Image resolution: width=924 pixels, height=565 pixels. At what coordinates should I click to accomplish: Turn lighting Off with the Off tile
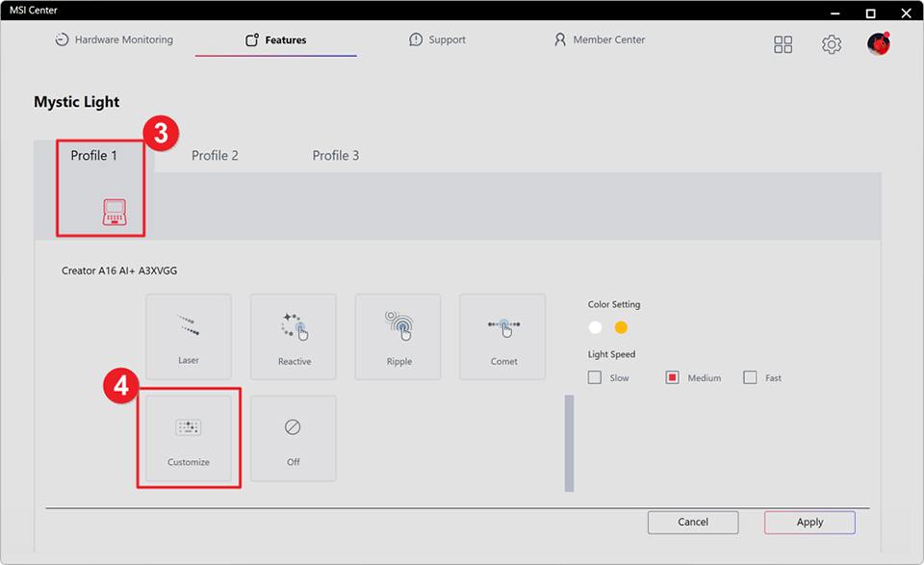(294, 438)
